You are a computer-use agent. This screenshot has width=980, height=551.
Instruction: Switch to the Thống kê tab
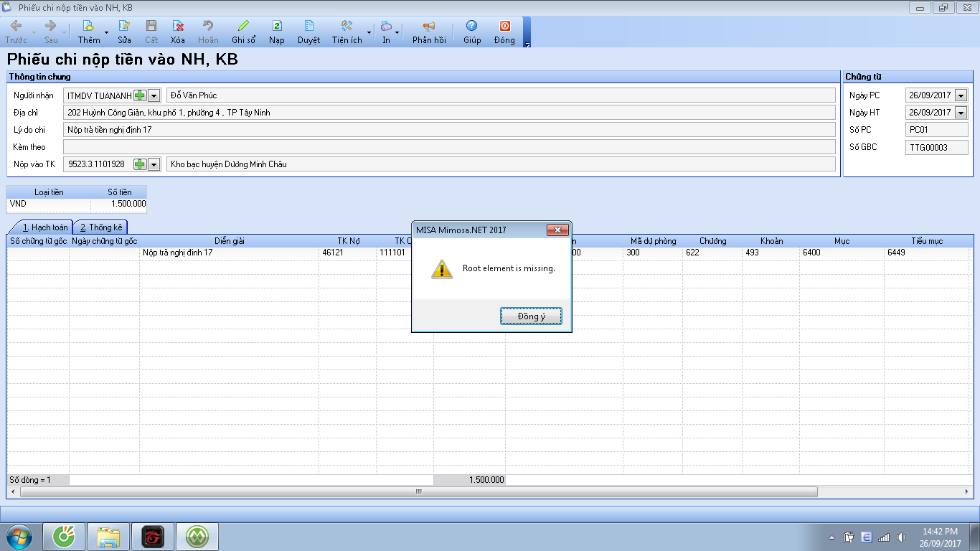pyautogui.click(x=101, y=227)
